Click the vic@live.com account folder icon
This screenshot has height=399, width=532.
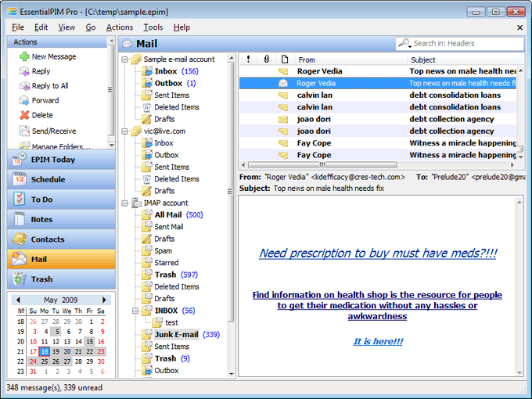(x=136, y=131)
